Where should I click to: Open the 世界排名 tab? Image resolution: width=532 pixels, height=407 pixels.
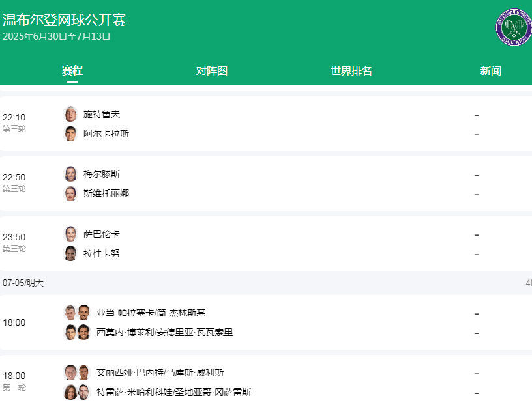pyautogui.click(x=351, y=71)
